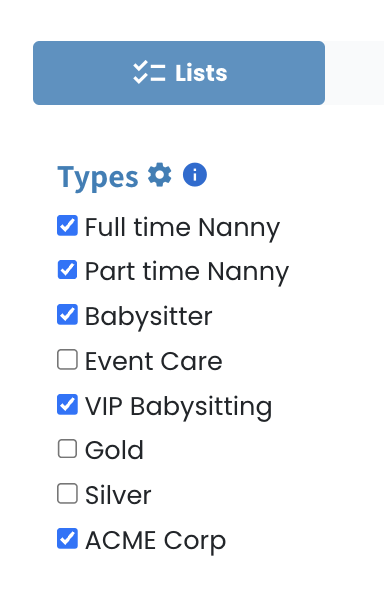This screenshot has height=602, width=384.
Task: Click the Event Care label text
Action: pyautogui.click(x=154, y=362)
